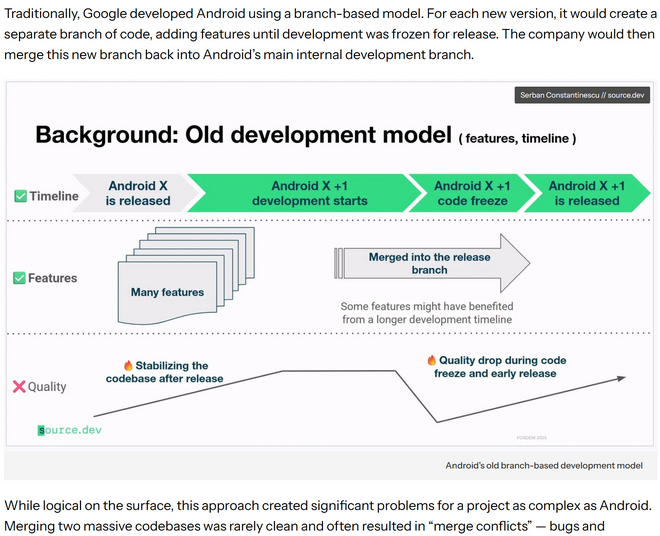Click 'Serban Constantinescu // source.dev' badge
The width and height of the screenshot is (660, 536).
tap(582, 95)
